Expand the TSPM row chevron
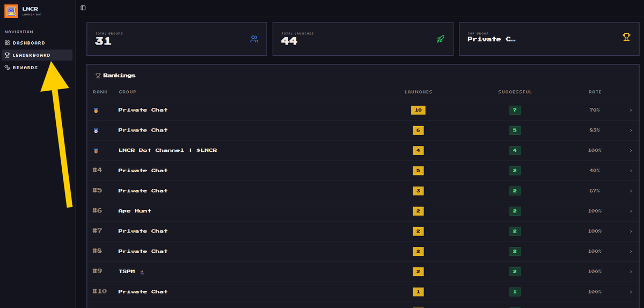 (631, 272)
